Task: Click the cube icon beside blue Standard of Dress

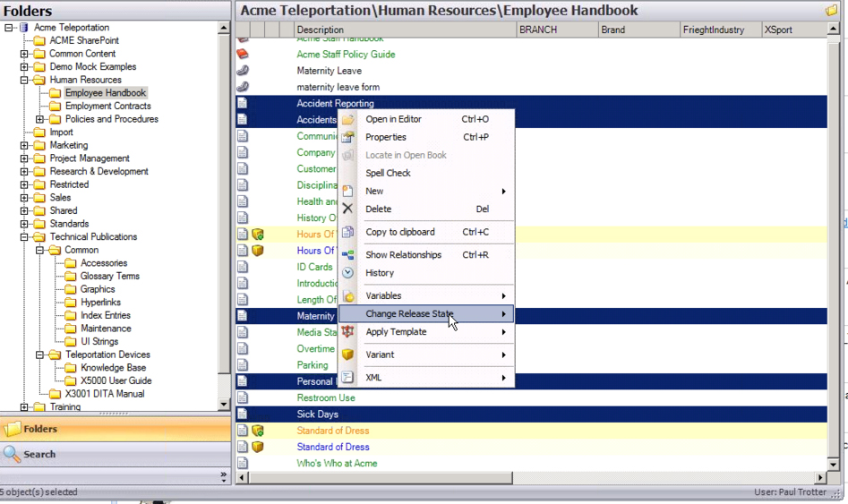Action: 258,447
